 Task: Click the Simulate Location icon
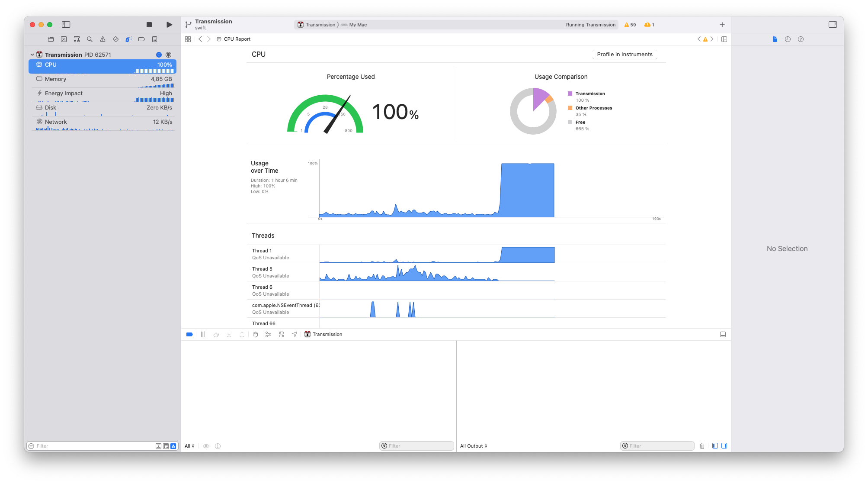pos(295,334)
